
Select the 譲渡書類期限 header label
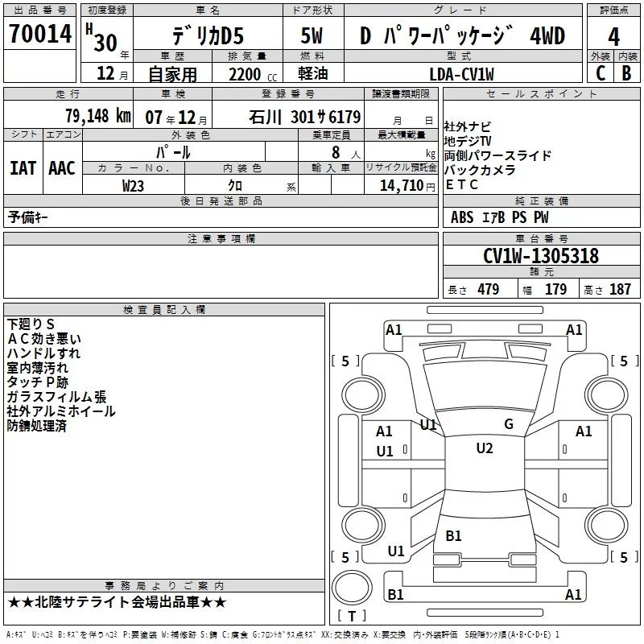coord(401,94)
